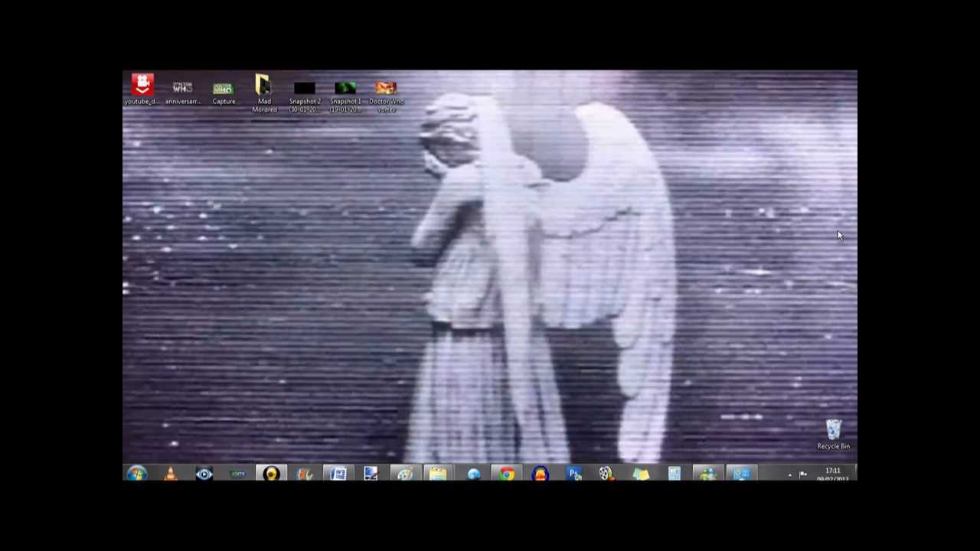Open the Recycle Bin

coord(833,432)
